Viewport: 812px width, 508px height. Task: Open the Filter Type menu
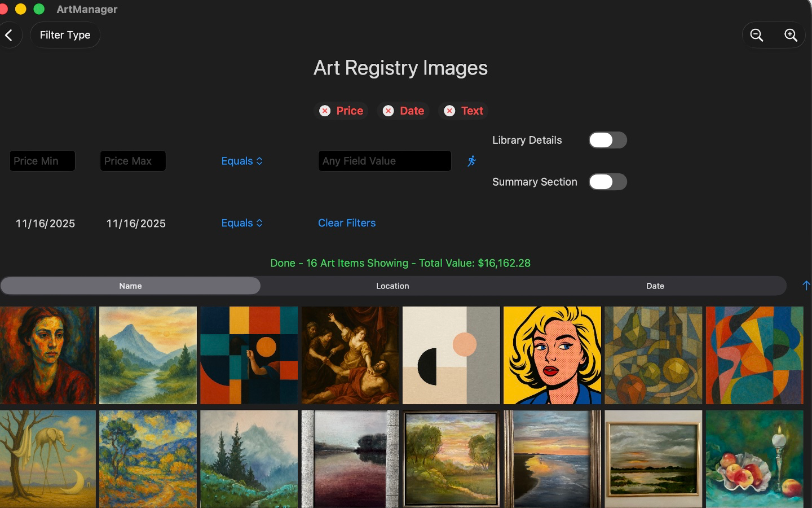click(65, 35)
